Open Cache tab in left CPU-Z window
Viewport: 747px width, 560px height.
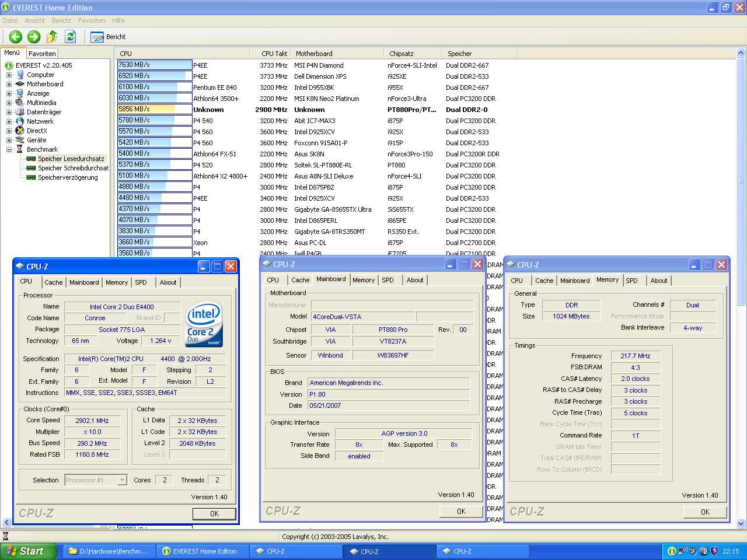(54, 282)
